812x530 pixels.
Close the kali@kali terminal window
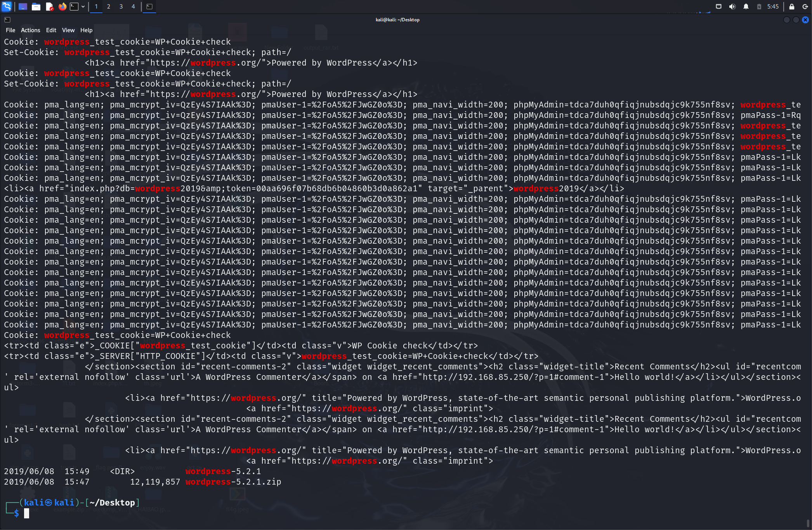tap(805, 20)
